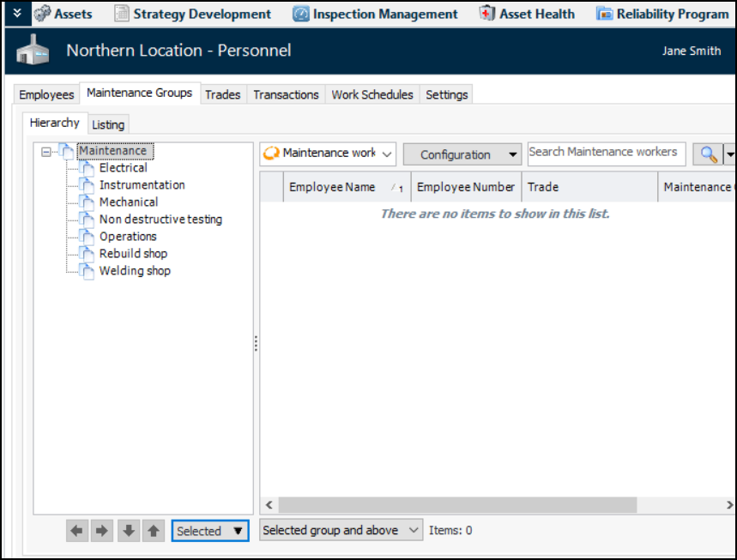The image size is (737, 560).
Task: Click the blank row selector column header
Action: (x=272, y=187)
